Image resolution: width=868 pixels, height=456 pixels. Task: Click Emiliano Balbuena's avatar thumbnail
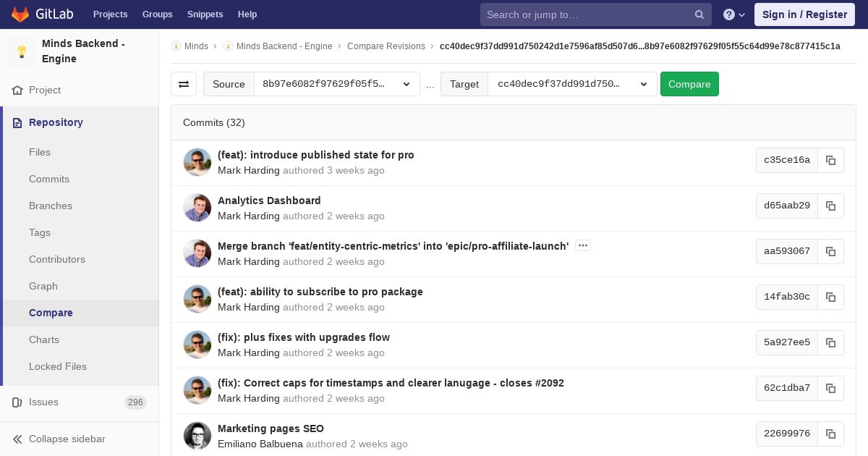pyautogui.click(x=197, y=435)
